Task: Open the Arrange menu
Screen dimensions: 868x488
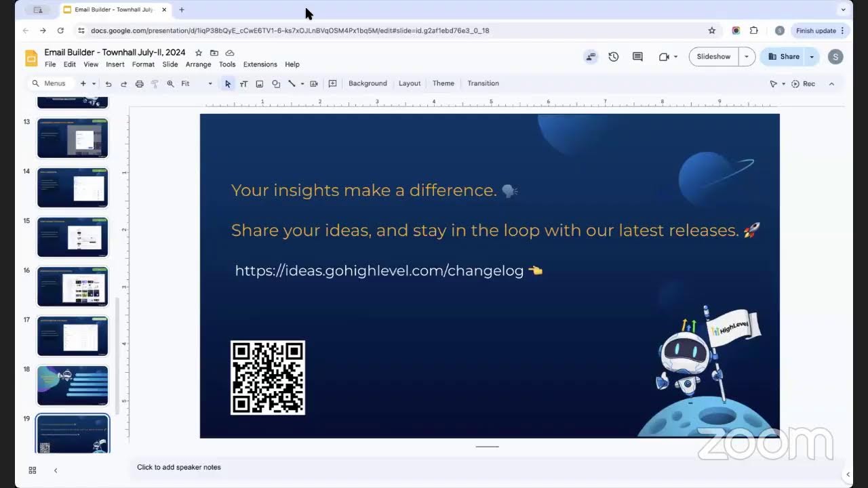Action: point(199,64)
